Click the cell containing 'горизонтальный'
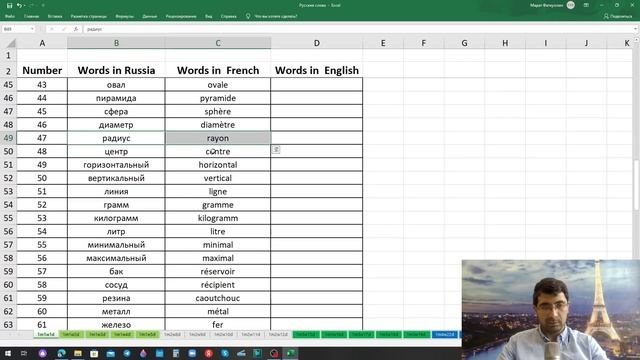Screen dimensions: 640x360 [116, 164]
